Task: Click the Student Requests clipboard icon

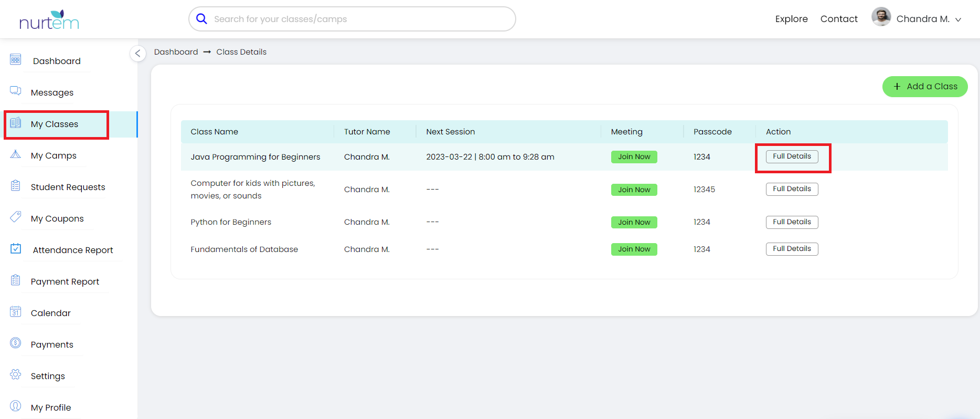Action: [x=16, y=186]
